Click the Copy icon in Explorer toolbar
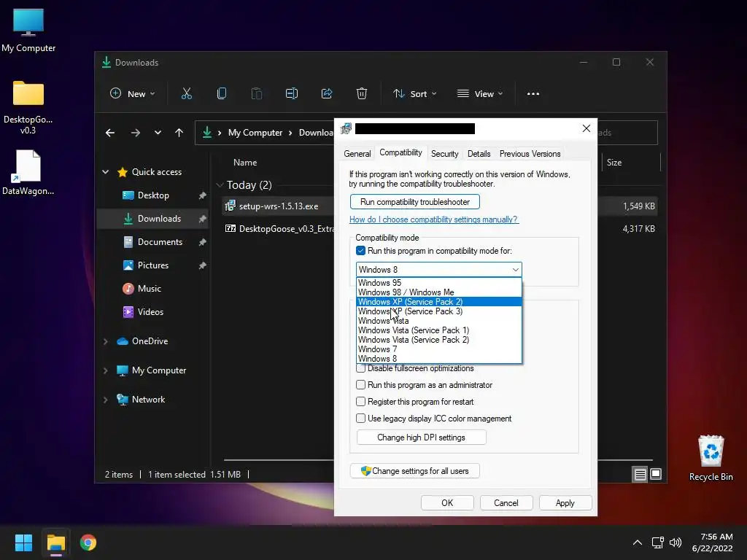This screenshot has width=747, height=560. click(222, 94)
